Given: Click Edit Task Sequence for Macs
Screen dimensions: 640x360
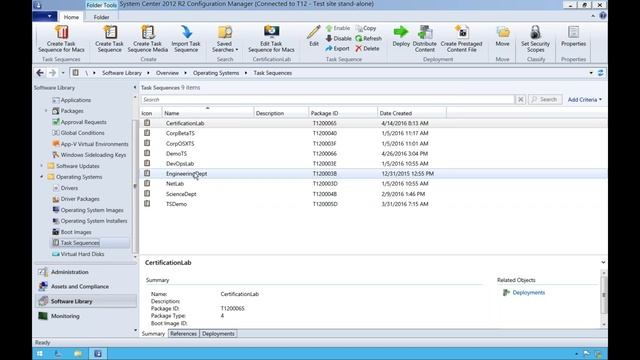Looking at the screenshot, I should (x=271, y=38).
